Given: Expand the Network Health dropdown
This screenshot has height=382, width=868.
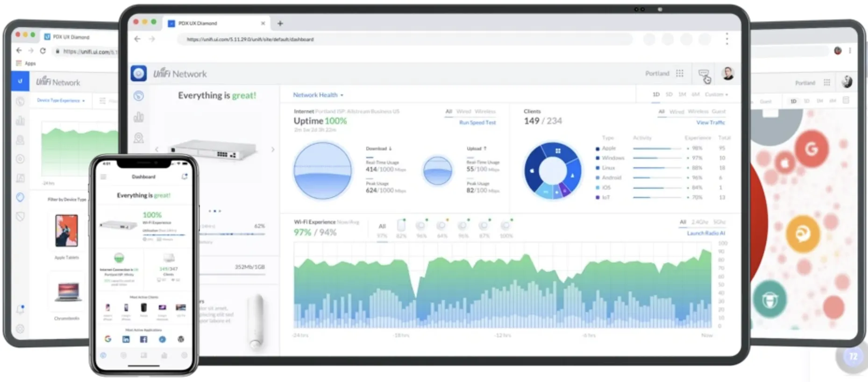Looking at the screenshot, I should tap(318, 95).
